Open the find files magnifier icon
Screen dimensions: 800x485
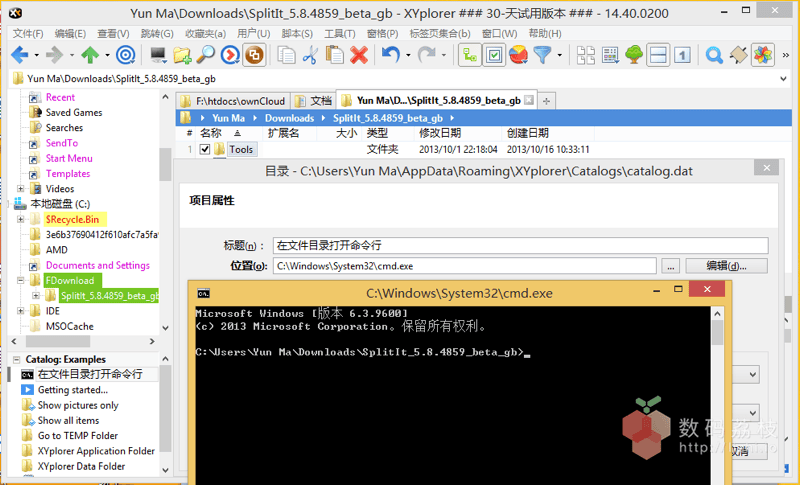coord(206,55)
